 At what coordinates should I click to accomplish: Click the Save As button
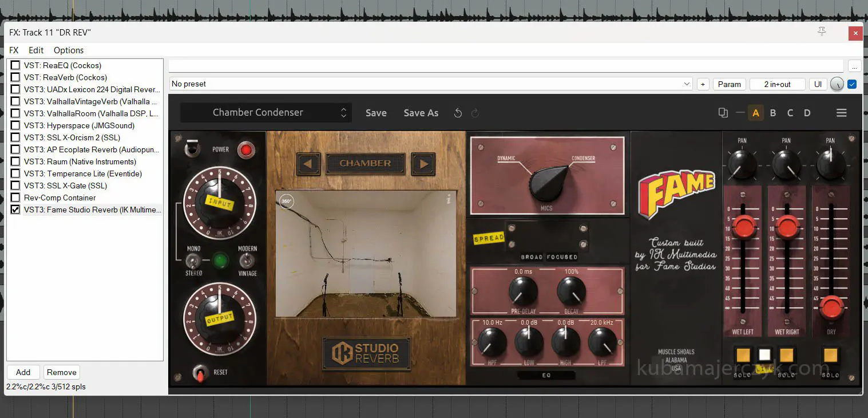click(421, 113)
